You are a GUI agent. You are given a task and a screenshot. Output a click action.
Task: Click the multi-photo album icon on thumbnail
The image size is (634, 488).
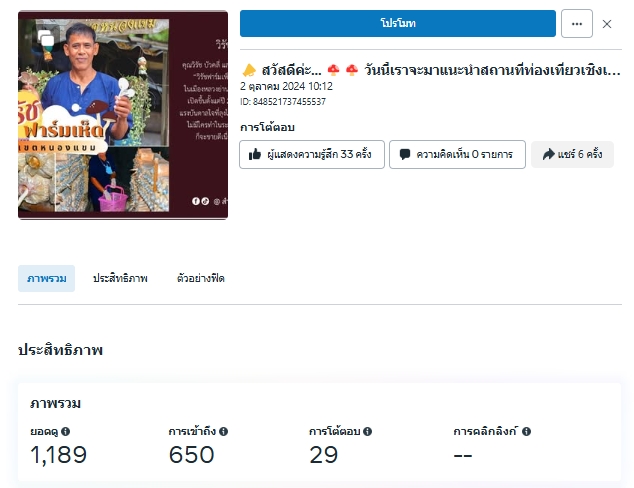click(x=46, y=38)
